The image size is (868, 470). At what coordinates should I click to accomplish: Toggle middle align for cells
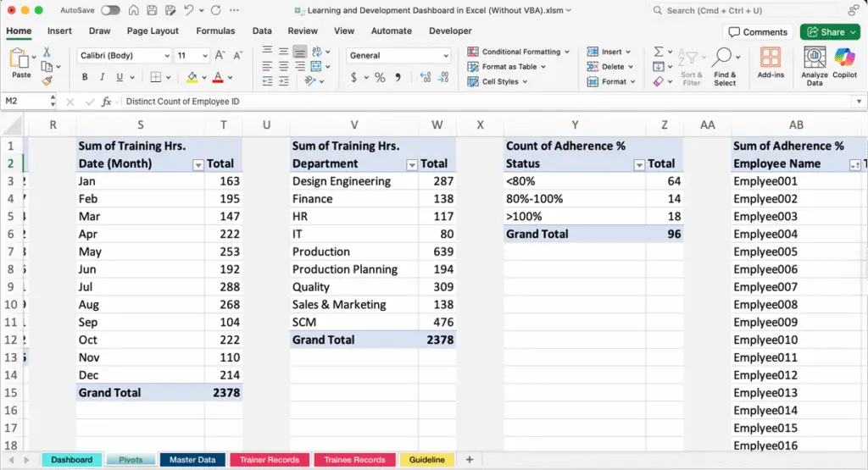(283, 53)
